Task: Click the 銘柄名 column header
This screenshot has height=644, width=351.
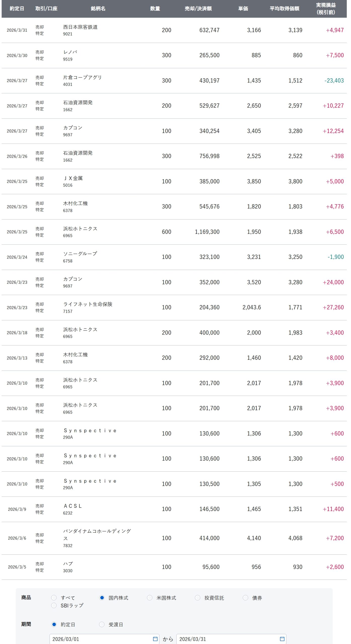Action: click(98, 9)
